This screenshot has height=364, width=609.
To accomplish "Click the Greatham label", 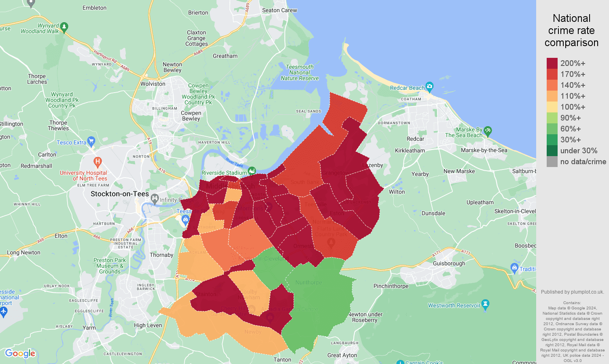I will (225, 56).
